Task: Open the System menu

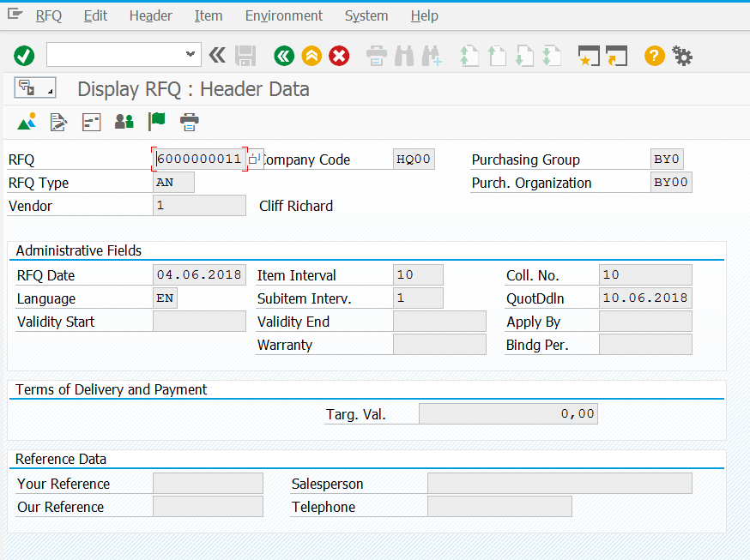Action: point(366,15)
